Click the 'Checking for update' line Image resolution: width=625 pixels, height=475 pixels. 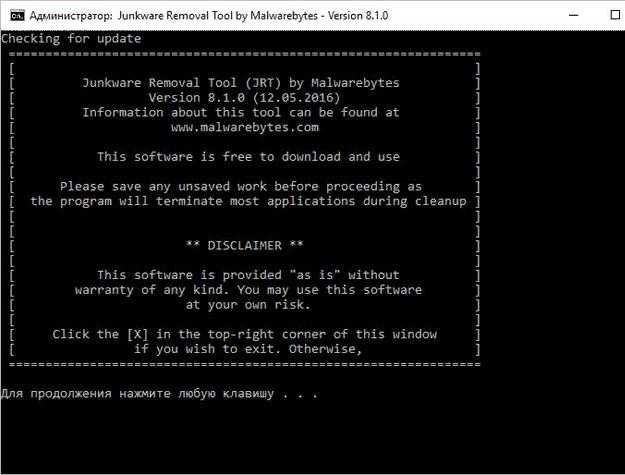point(71,39)
